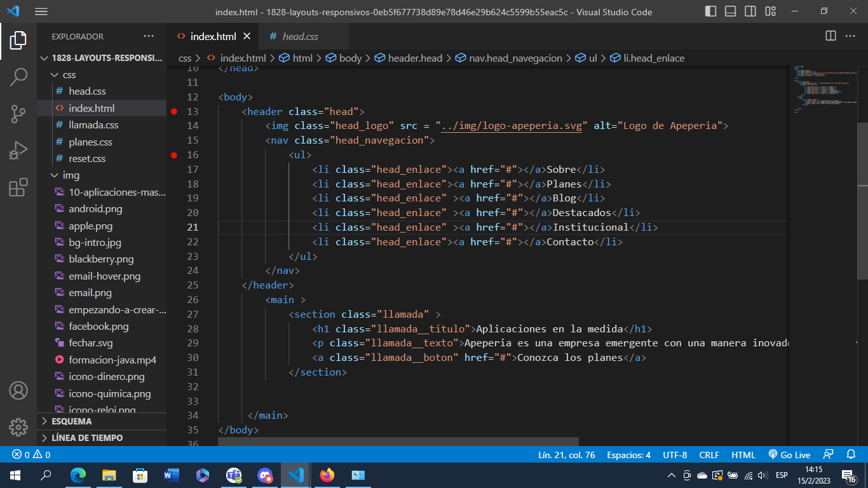
Task: Split the editor to the right
Action: click(x=831, y=36)
